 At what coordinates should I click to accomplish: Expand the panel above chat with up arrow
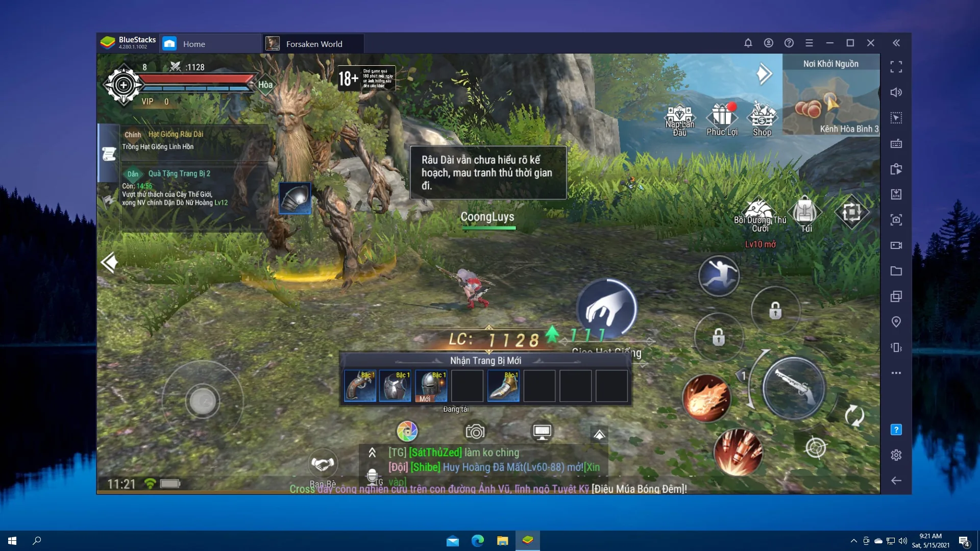pos(599,434)
